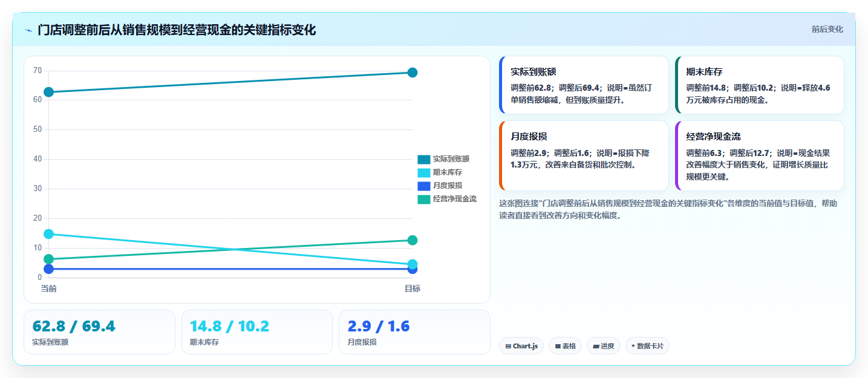Click the 实际到账额 legend label text
The image size is (868, 378).
point(451,159)
